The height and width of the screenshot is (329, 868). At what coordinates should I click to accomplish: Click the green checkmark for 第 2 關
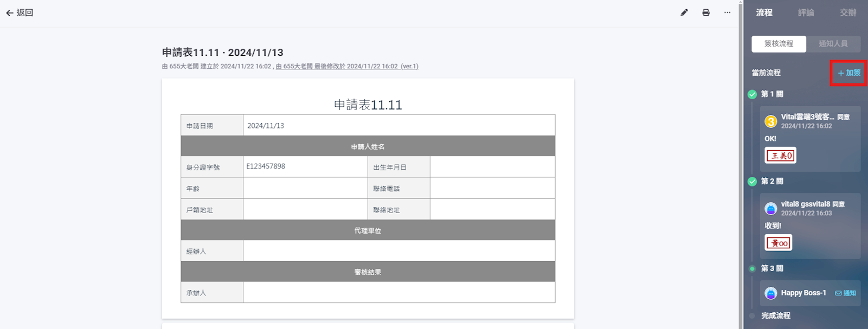[752, 182]
